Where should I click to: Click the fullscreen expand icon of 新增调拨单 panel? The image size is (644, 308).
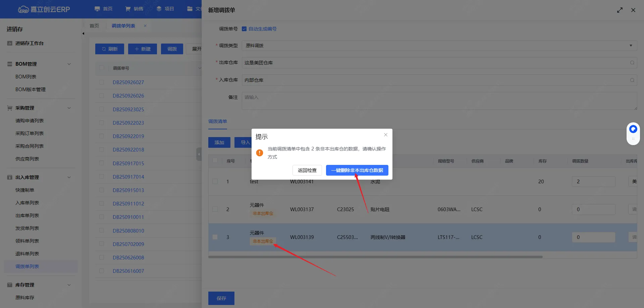620,10
